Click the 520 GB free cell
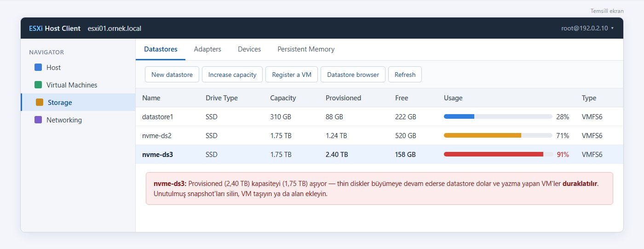This screenshot has width=644, height=249. 406,136
